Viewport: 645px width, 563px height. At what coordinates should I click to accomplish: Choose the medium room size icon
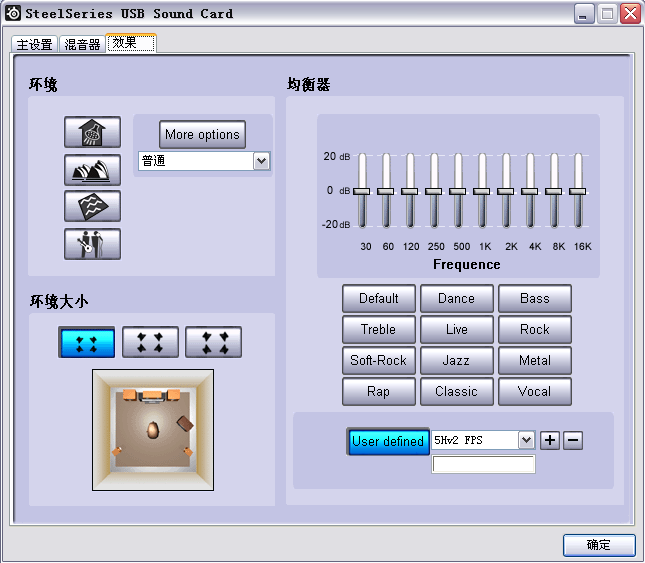pos(150,343)
